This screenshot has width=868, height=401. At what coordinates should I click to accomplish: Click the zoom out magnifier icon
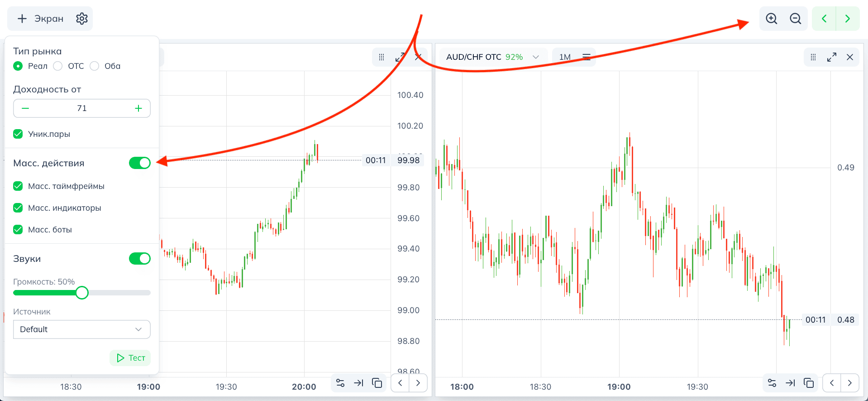[795, 19]
